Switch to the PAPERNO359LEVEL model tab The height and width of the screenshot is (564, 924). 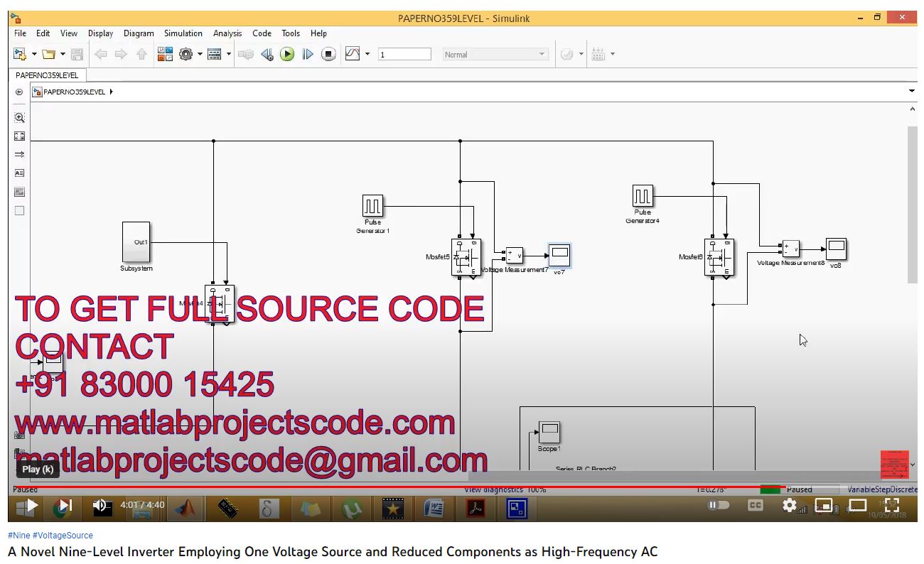pos(47,75)
